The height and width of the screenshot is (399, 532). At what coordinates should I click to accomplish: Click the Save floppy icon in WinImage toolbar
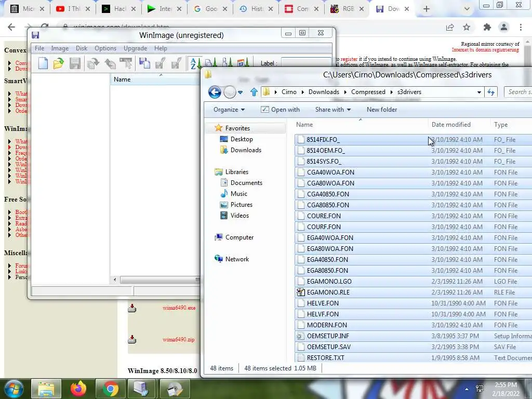point(75,63)
